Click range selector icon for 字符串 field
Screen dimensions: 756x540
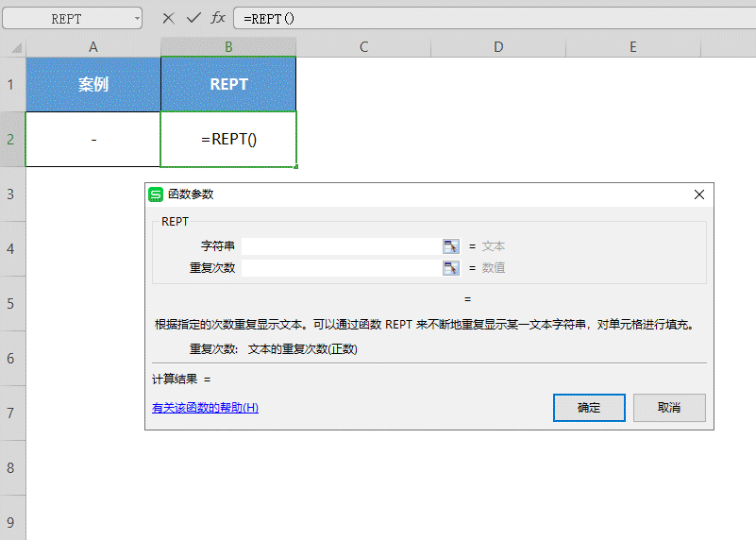(x=451, y=246)
